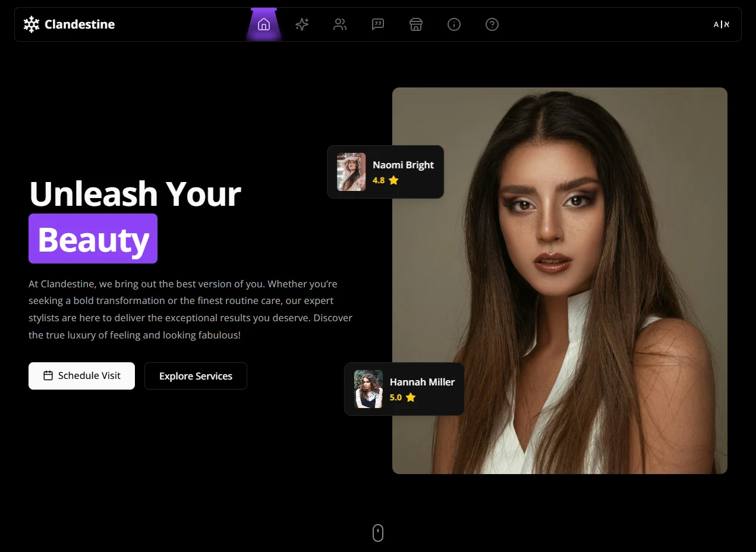The height and width of the screenshot is (552, 756).
Task: Click the info circle icon
Action: click(454, 24)
